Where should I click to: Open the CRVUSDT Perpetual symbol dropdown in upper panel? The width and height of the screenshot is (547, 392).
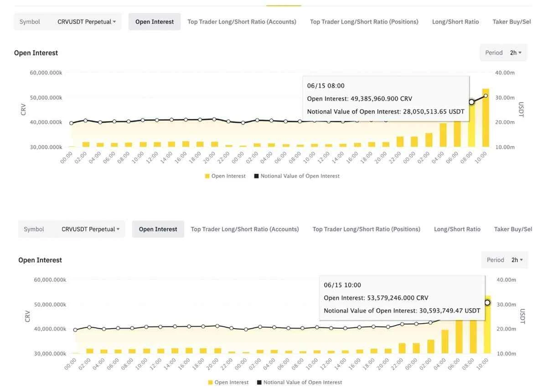tap(86, 22)
